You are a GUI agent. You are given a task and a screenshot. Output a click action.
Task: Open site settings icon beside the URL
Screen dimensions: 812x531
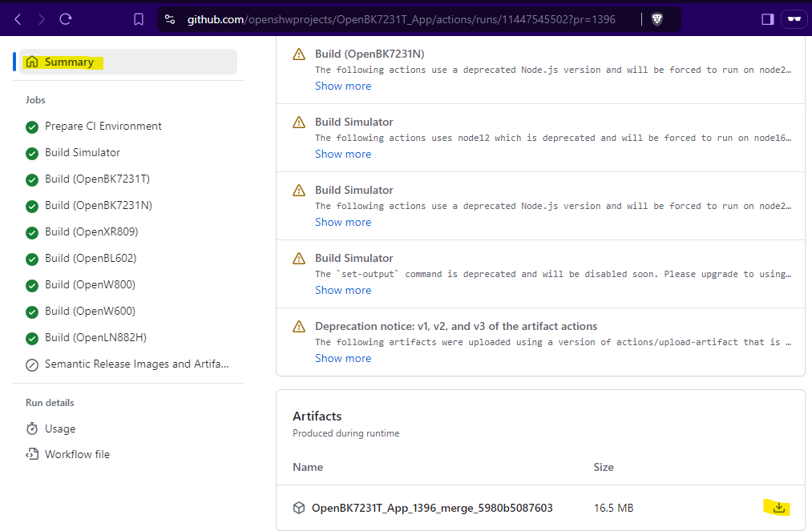170,20
